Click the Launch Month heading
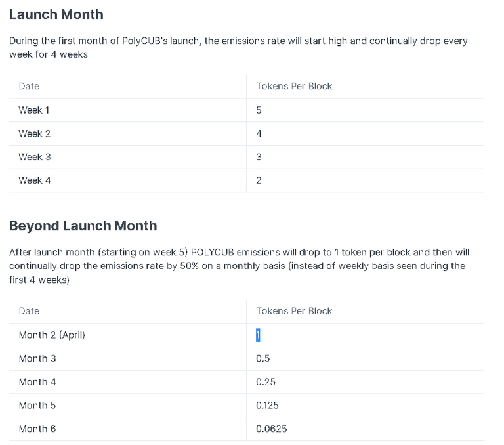This screenshot has height=445, width=504. pyautogui.click(x=56, y=14)
